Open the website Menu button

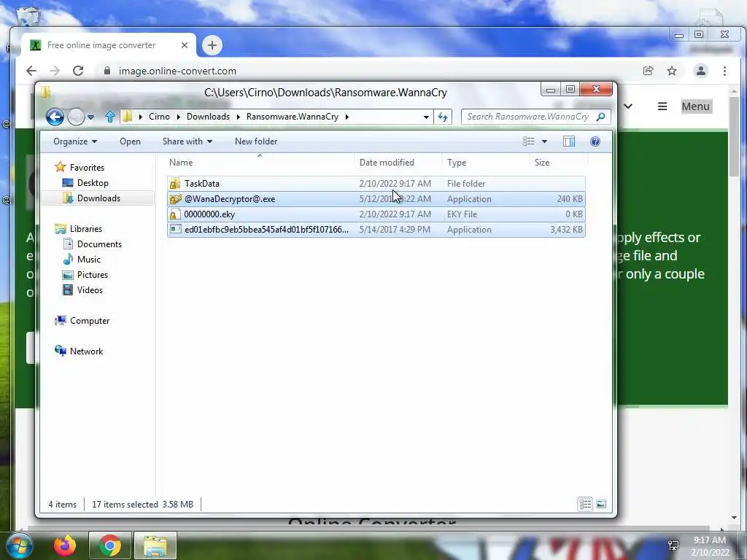pos(695,106)
